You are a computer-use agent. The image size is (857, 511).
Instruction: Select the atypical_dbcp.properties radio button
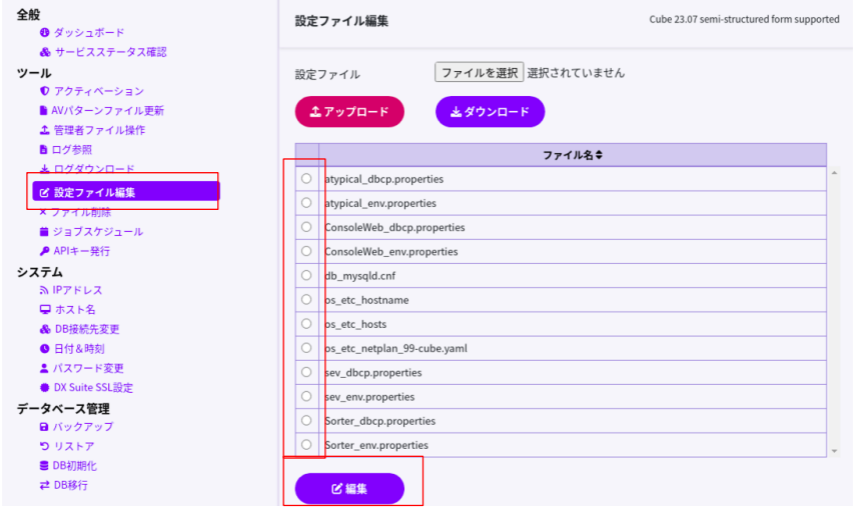(x=306, y=179)
